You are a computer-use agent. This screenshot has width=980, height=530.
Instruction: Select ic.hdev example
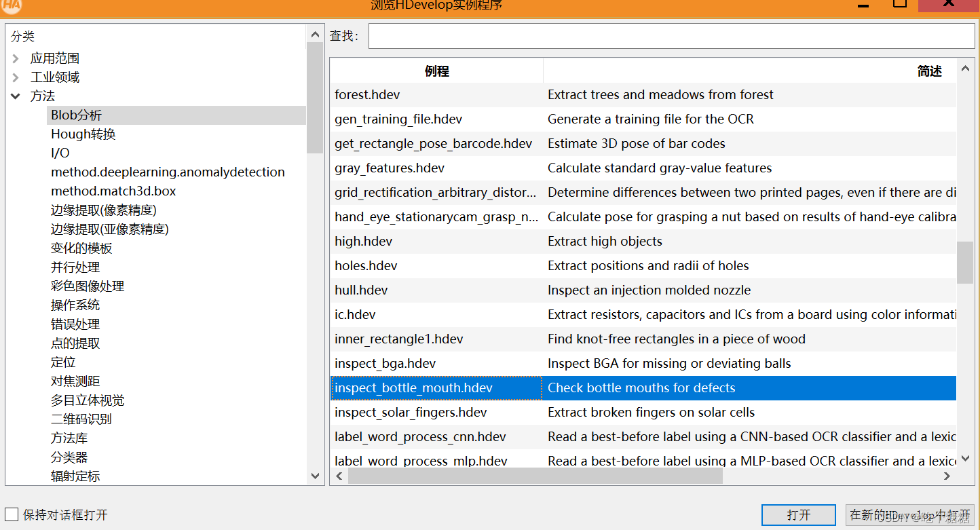355,315
